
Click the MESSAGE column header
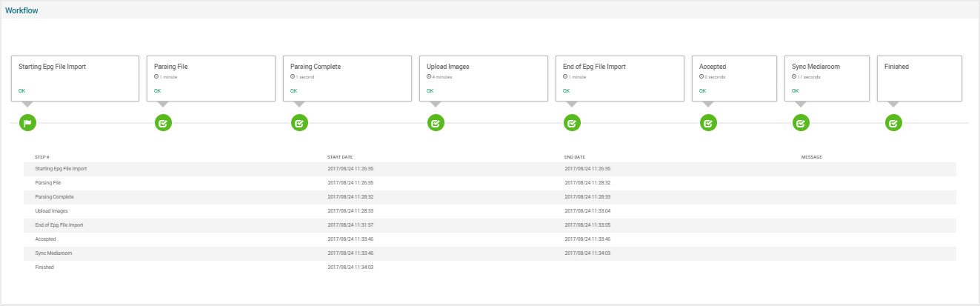click(x=812, y=157)
